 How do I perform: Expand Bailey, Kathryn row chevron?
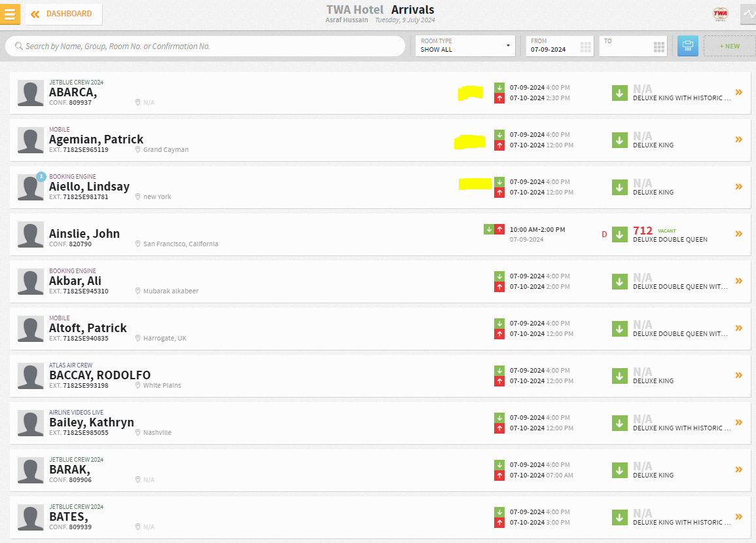tap(738, 422)
